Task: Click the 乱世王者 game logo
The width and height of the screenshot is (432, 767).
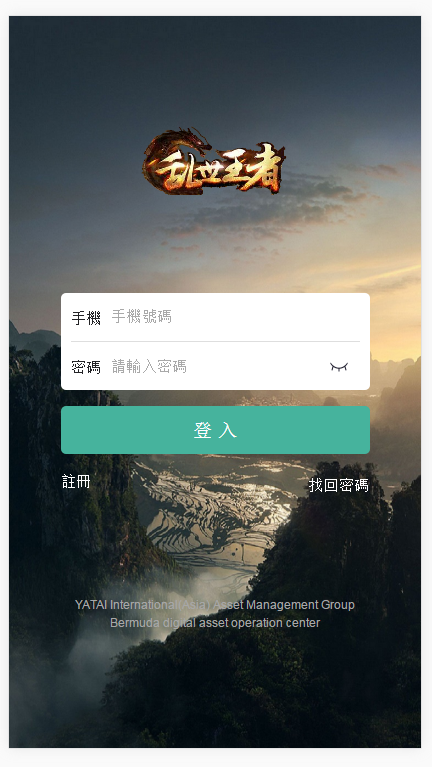Action: [x=214, y=161]
